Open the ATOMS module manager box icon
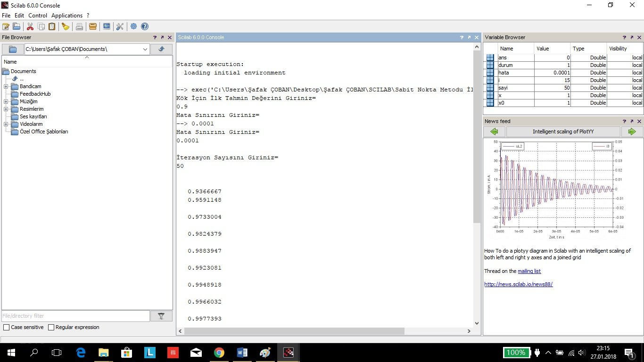This screenshot has height=362, width=644. tap(93, 26)
